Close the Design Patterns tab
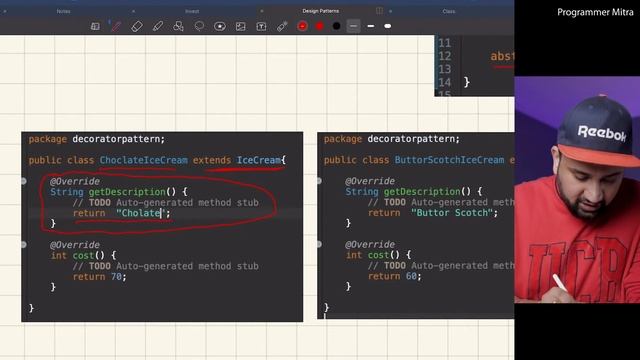 tap(262, 11)
